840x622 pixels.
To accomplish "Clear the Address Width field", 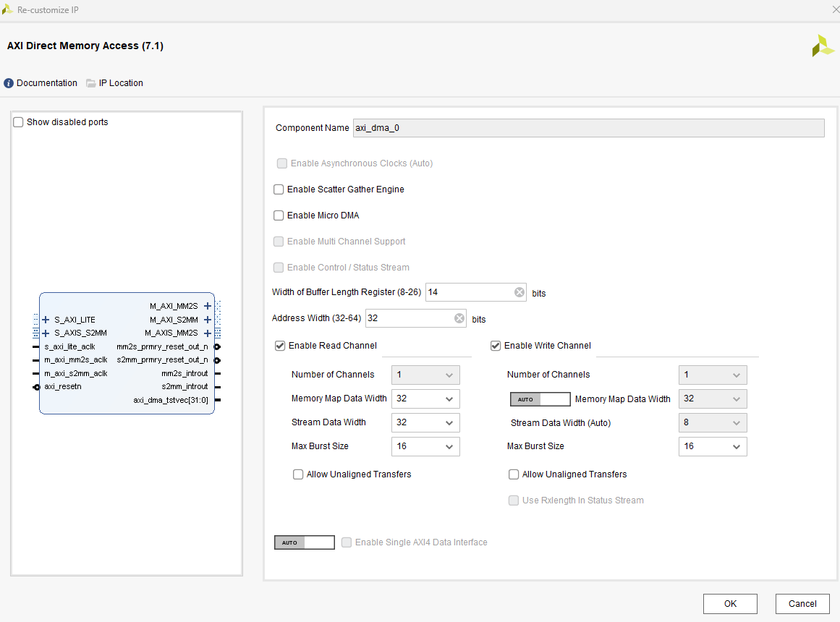I will (459, 318).
